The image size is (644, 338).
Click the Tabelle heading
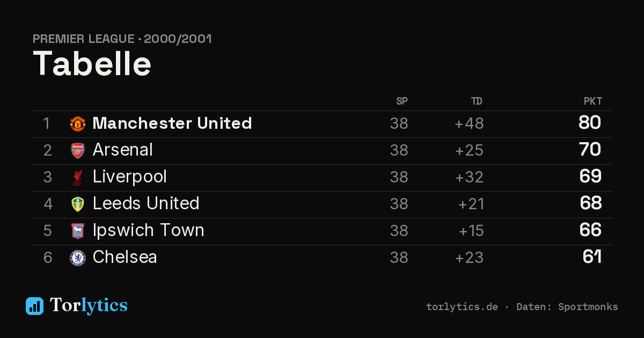click(92, 64)
